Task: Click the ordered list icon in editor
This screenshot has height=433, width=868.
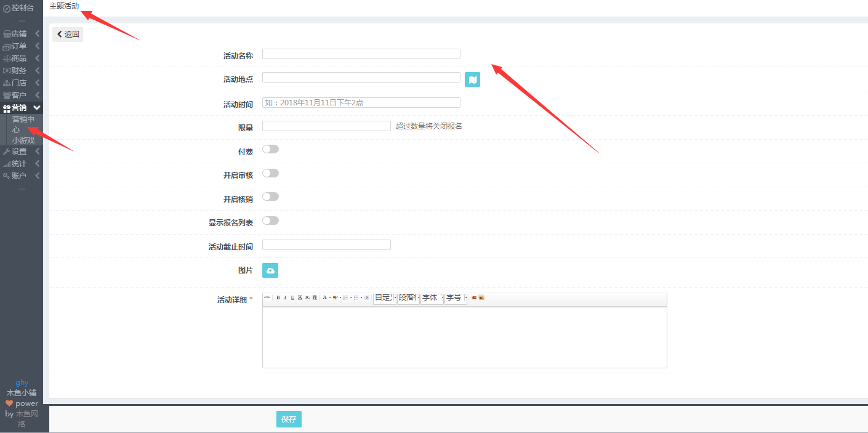Action: [x=345, y=298]
